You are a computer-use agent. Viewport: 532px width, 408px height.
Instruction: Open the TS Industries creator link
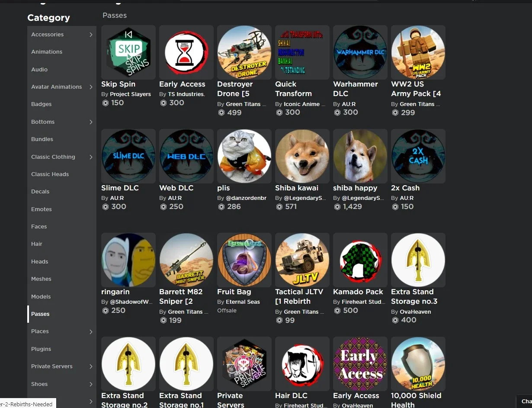coord(186,94)
